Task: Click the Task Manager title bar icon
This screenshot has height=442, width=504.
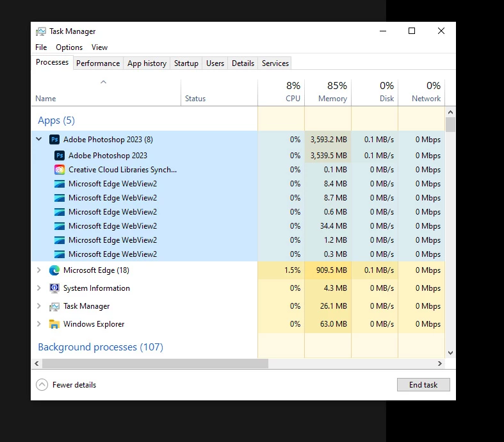Action: pos(41,31)
